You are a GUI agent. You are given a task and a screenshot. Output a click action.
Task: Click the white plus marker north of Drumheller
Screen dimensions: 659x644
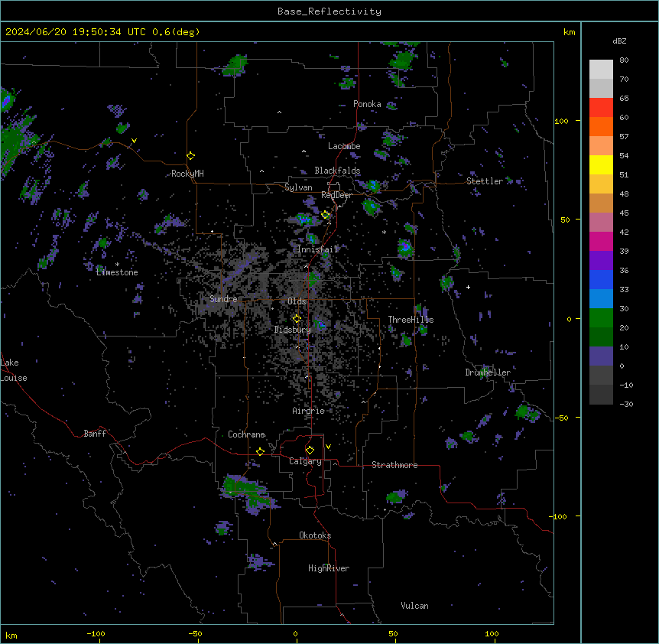(468, 287)
